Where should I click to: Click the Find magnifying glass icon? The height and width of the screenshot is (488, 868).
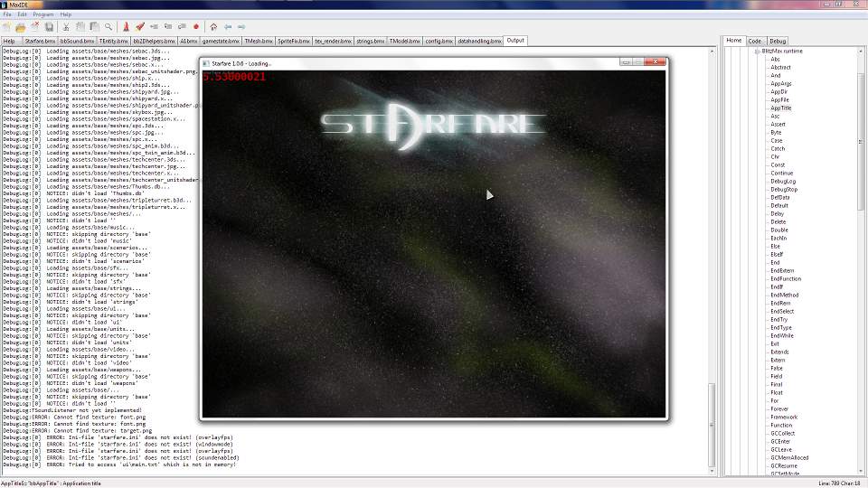(x=108, y=27)
